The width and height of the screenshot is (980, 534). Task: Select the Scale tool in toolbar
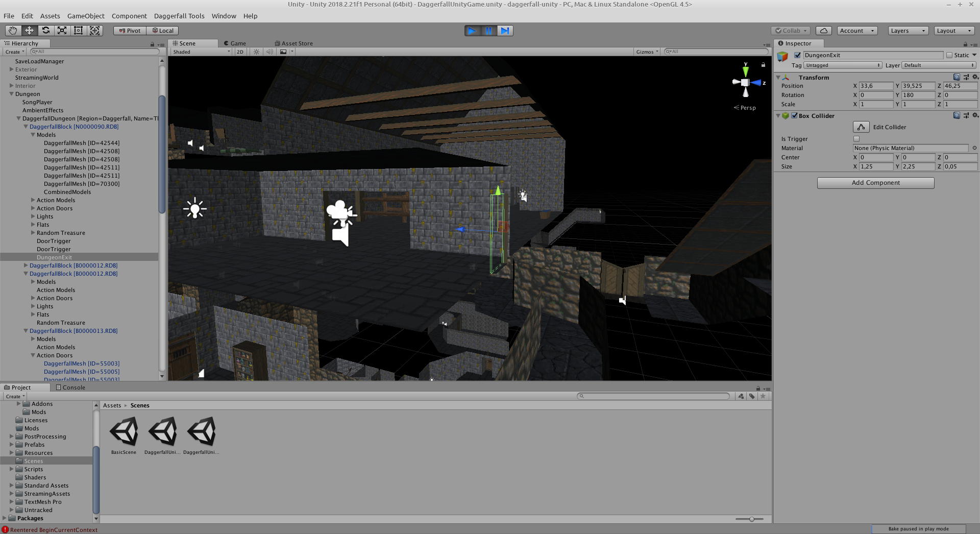(62, 31)
